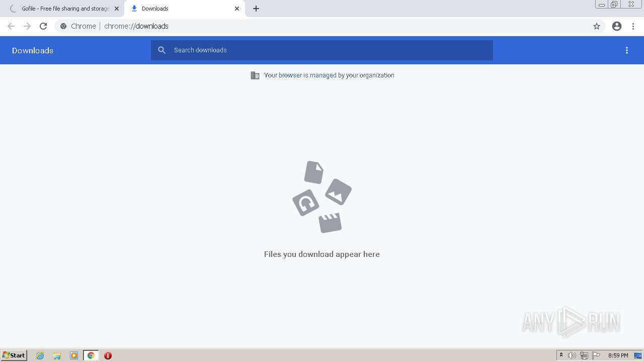Image resolution: width=644 pixels, height=362 pixels.
Task: Open the Downloads page more actions menu
Action: click(627, 50)
